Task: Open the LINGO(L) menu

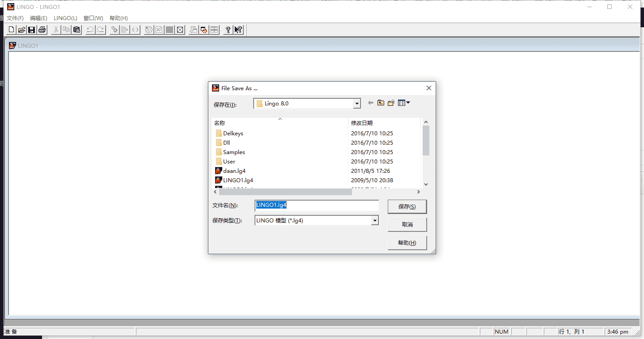Action: (x=65, y=18)
